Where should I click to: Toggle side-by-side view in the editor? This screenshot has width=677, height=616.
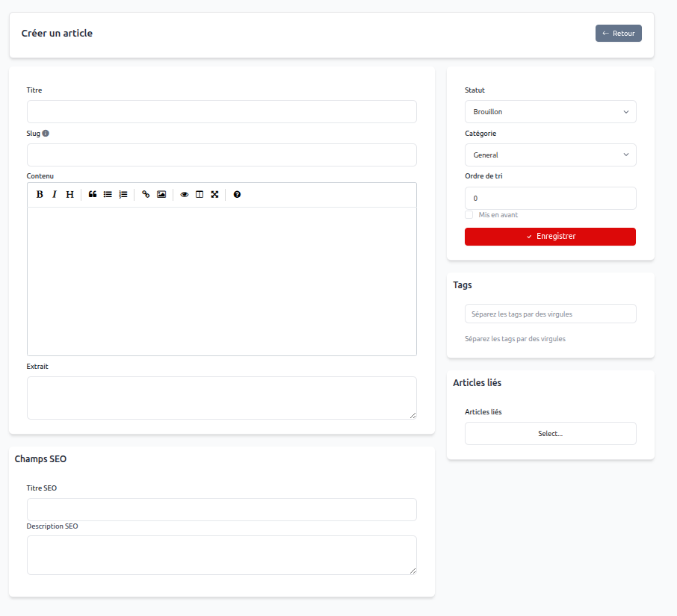199,194
